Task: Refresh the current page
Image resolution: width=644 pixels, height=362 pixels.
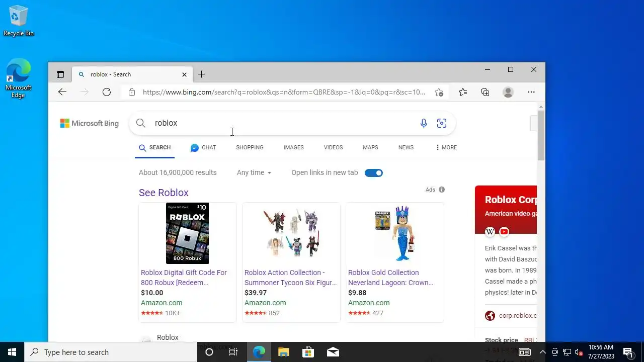Action: click(107, 92)
